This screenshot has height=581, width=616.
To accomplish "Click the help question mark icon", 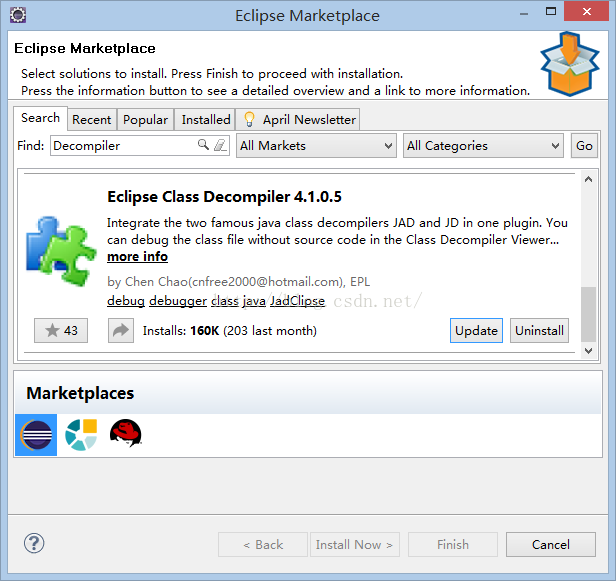I will tap(34, 543).
